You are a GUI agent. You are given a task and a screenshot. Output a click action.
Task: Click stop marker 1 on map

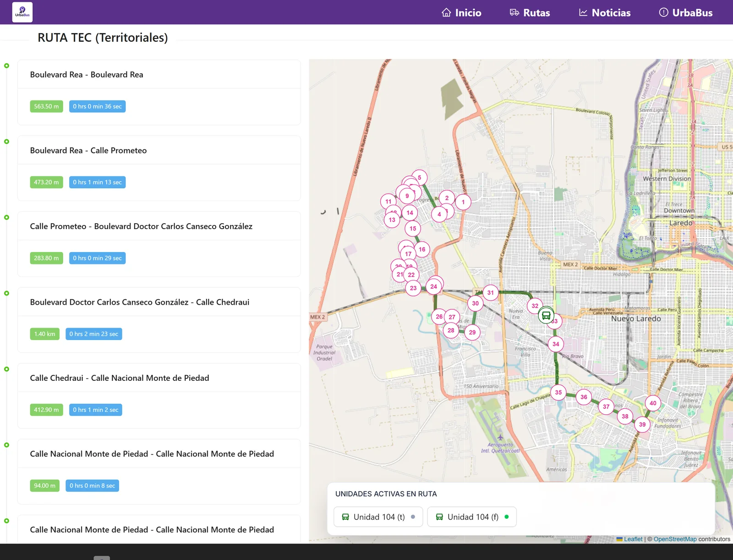tap(463, 202)
